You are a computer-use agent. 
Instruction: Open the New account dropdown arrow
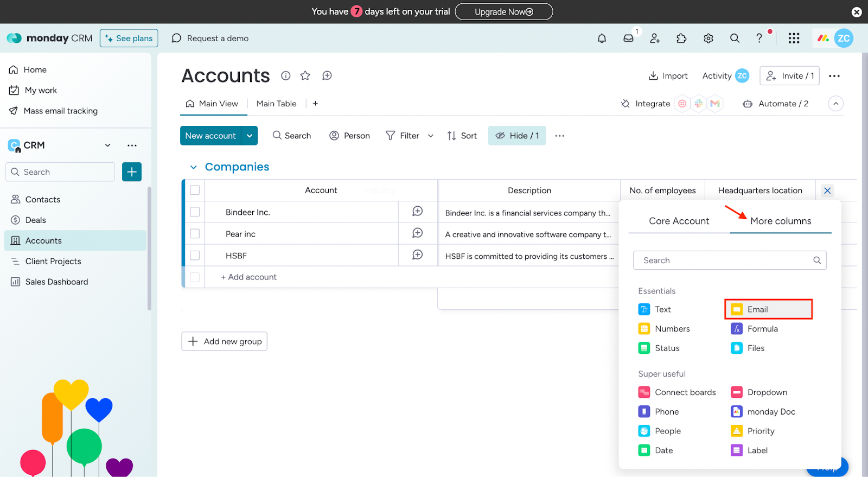click(x=250, y=136)
